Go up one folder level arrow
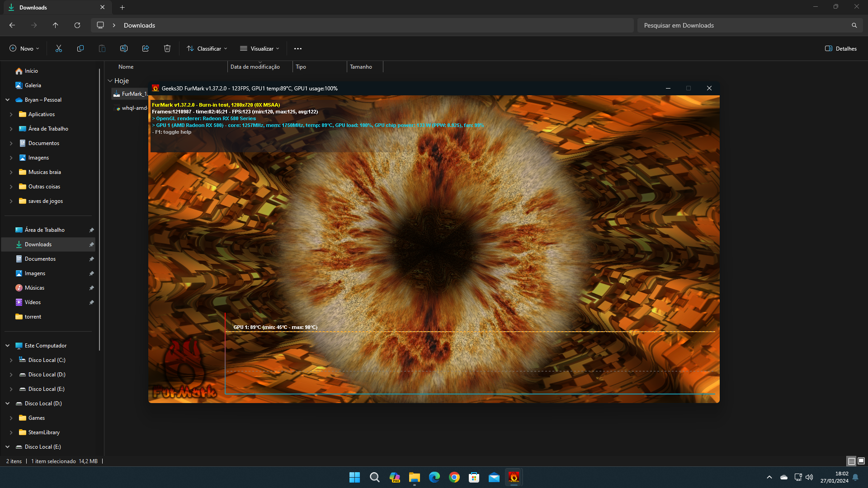 click(56, 25)
